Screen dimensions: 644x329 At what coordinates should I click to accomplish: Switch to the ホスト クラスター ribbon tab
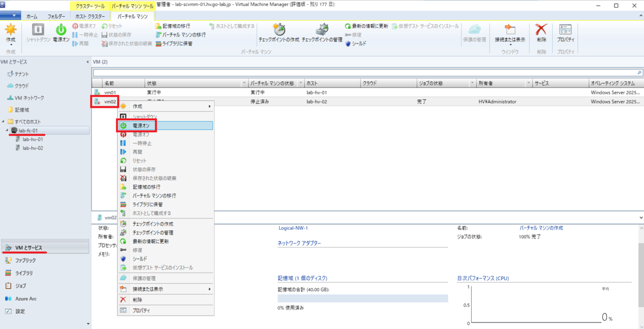[90, 16]
